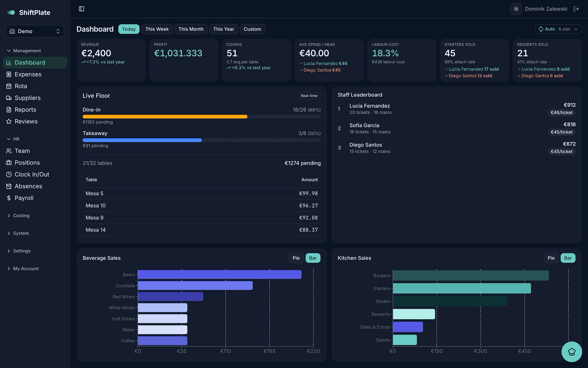
Task: Select Pie view for Kitchen Sales
Action: coord(551,258)
